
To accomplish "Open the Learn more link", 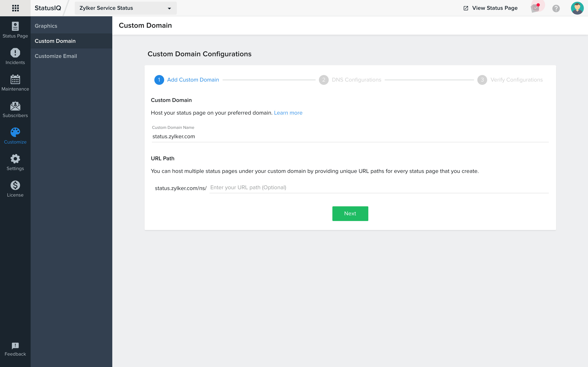I will point(288,113).
